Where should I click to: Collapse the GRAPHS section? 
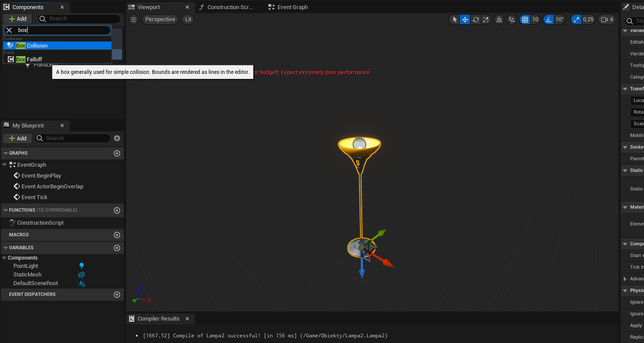[5, 153]
